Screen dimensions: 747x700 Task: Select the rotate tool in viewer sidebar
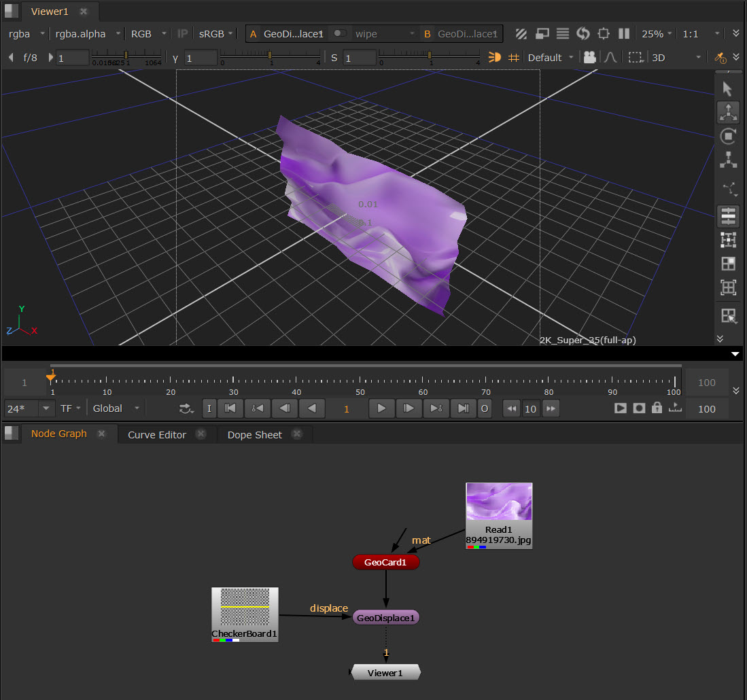click(728, 136)
